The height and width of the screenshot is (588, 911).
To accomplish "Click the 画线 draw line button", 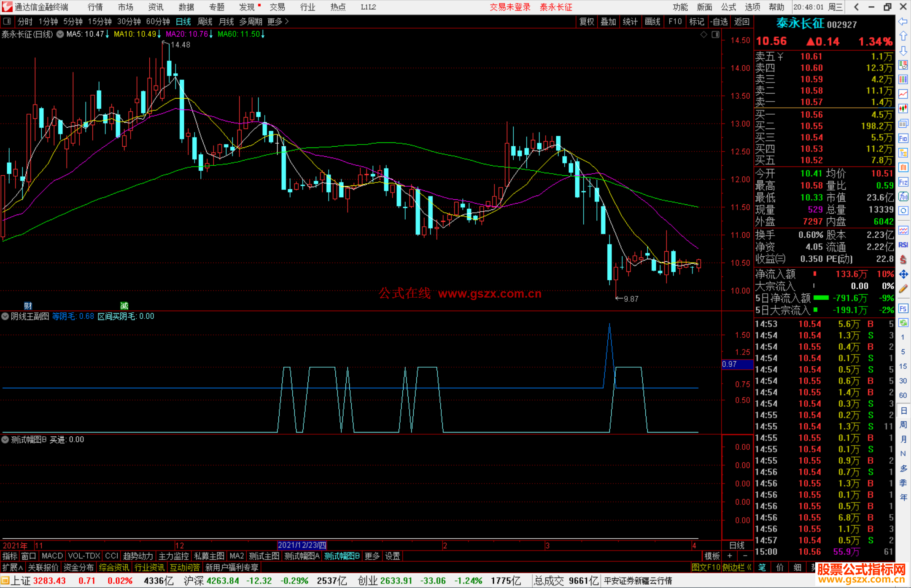I will pos(652,21).
